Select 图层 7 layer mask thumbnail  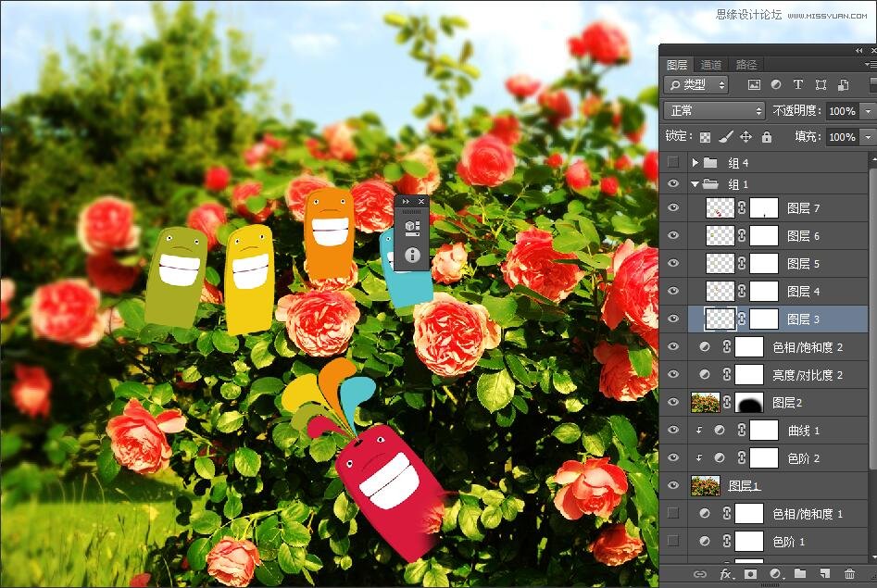click(764, 208)
